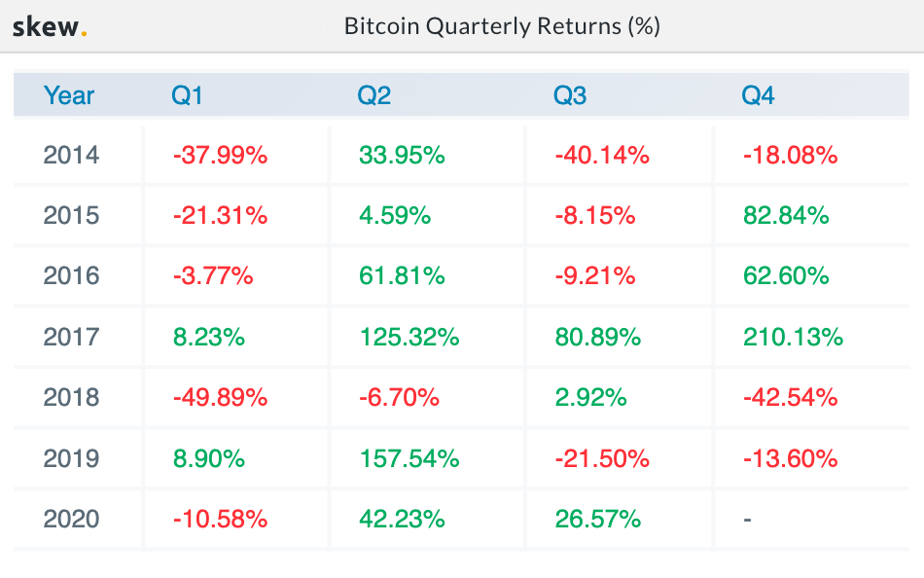
Task: Select the Year column header
Action: (x=69, y=95)
